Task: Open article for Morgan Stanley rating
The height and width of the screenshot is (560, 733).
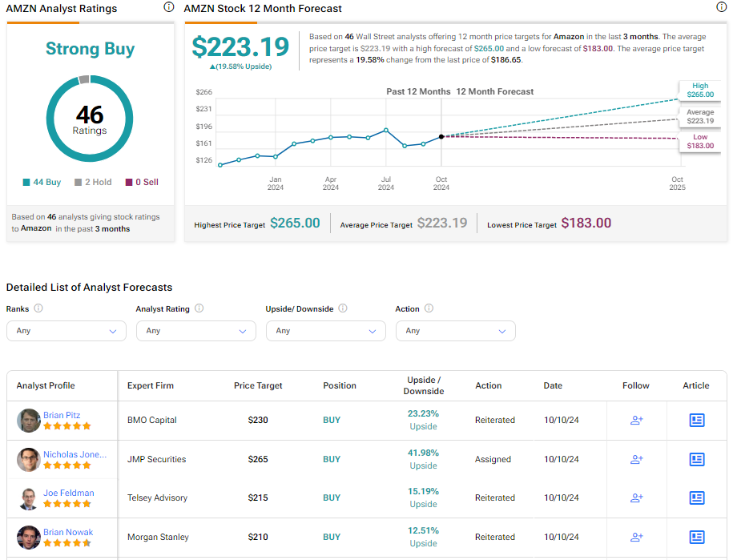Action: pyautogui.click(x=697, y=537)
